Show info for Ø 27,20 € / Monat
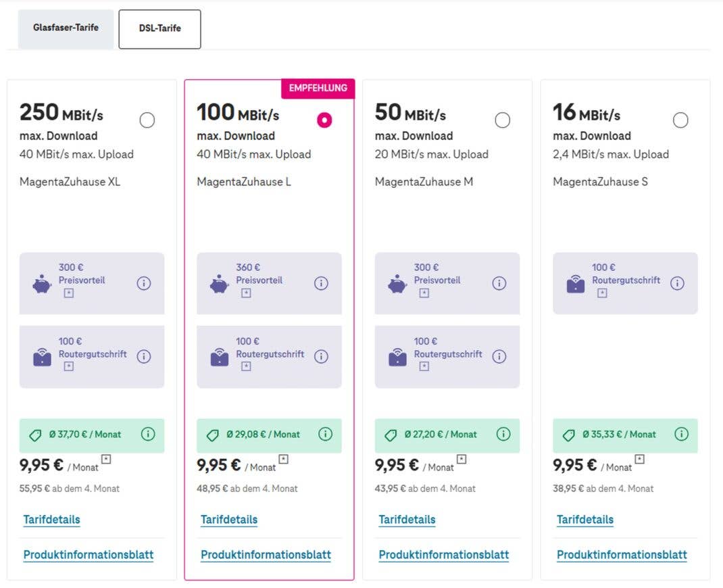 [503, 434]
